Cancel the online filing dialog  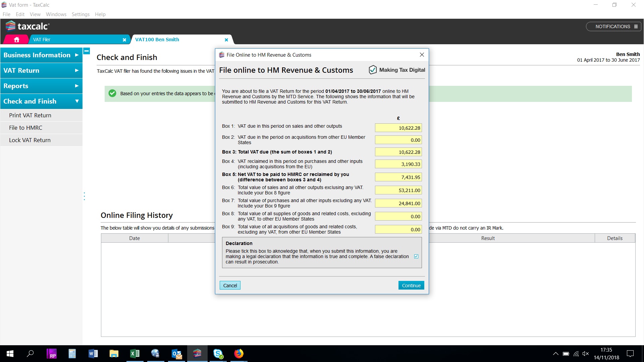point(230,285)
